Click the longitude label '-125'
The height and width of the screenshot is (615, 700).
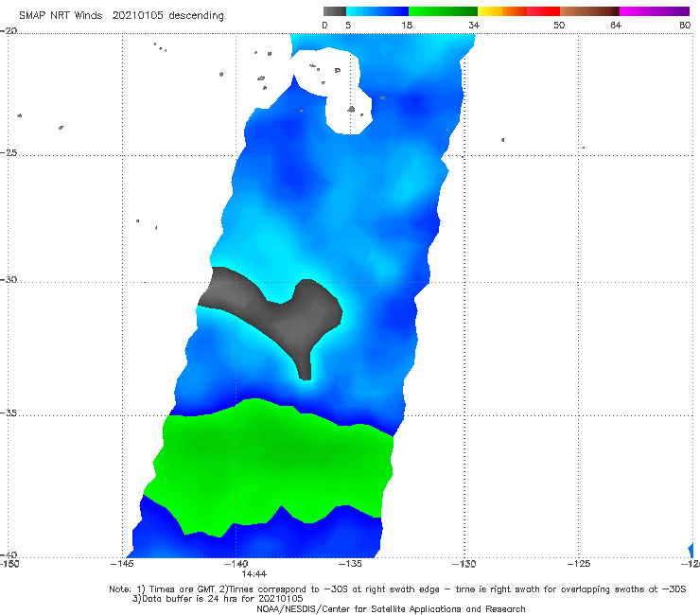pyautogui.click(x=579, y=564)
